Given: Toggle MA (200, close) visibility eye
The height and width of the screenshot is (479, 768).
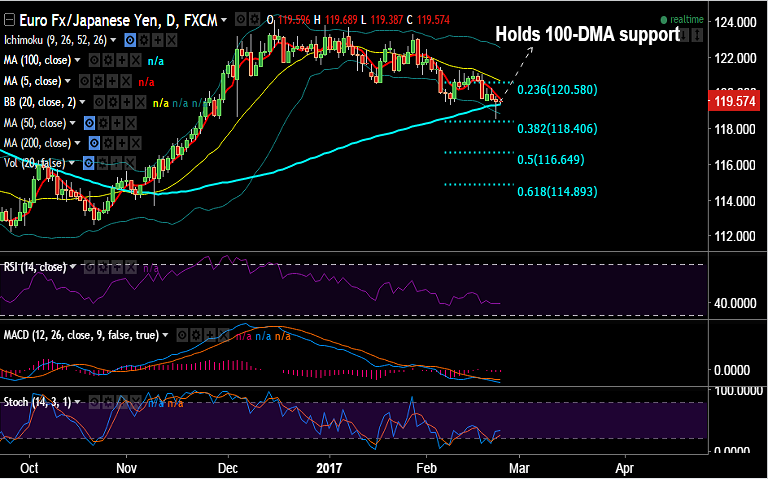Looking at the screenshot, I should click(94, 143).
